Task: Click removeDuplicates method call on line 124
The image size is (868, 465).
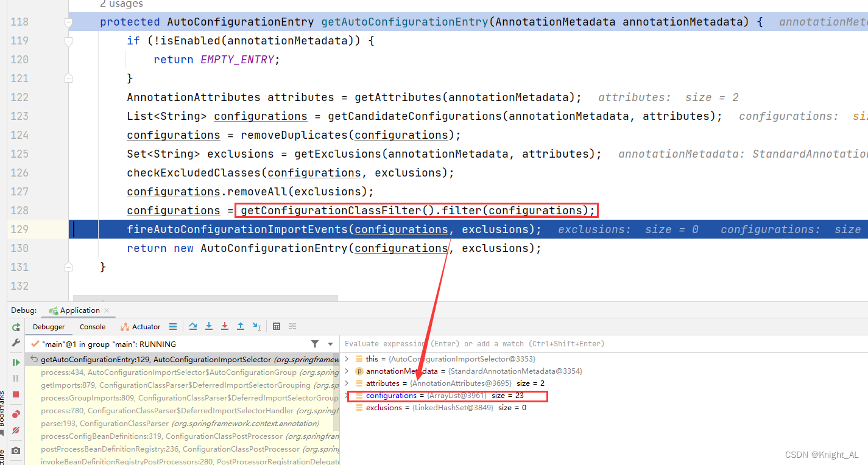Action: pyautogui.click(x=294, y=135)
